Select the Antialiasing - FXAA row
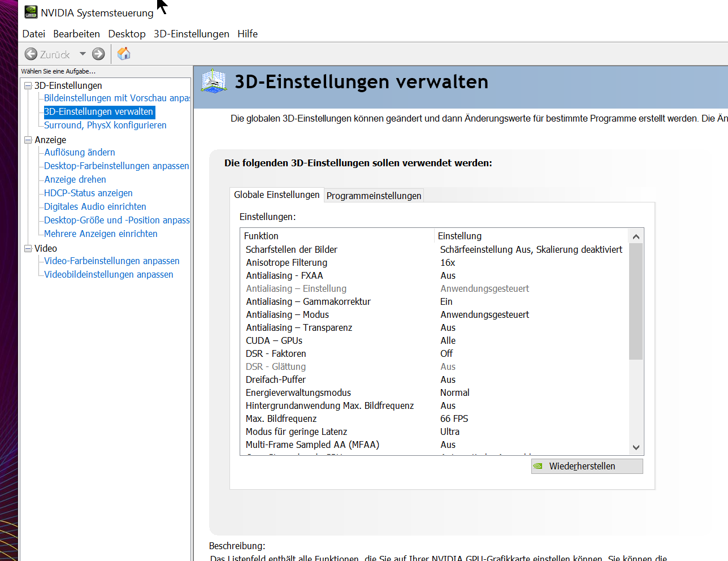The image size is (728, 561). click(x=434, y=275)
